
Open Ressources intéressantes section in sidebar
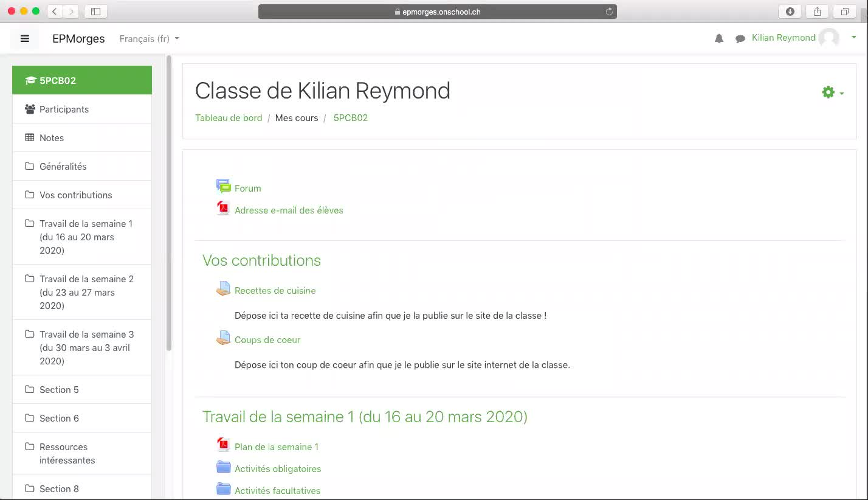pos(67,453)
